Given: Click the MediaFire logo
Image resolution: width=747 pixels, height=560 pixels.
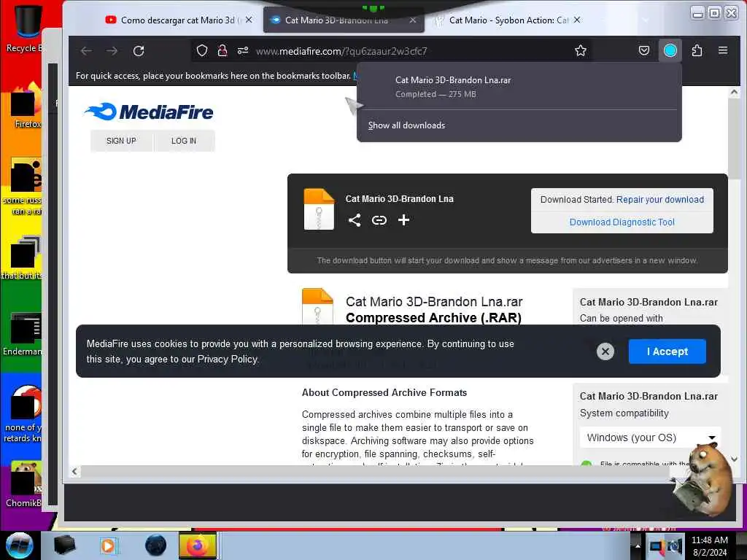Looking at the screenshot, I should (x=148, y=112).
